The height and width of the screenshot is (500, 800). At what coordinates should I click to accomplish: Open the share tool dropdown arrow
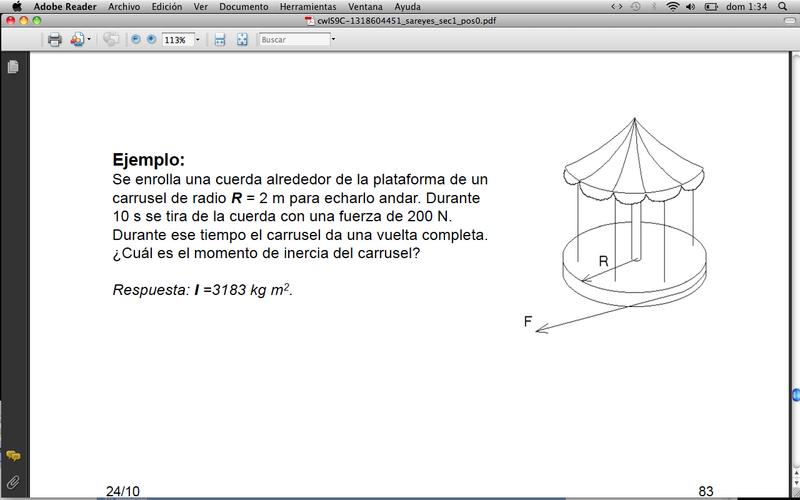pos(89,40)
